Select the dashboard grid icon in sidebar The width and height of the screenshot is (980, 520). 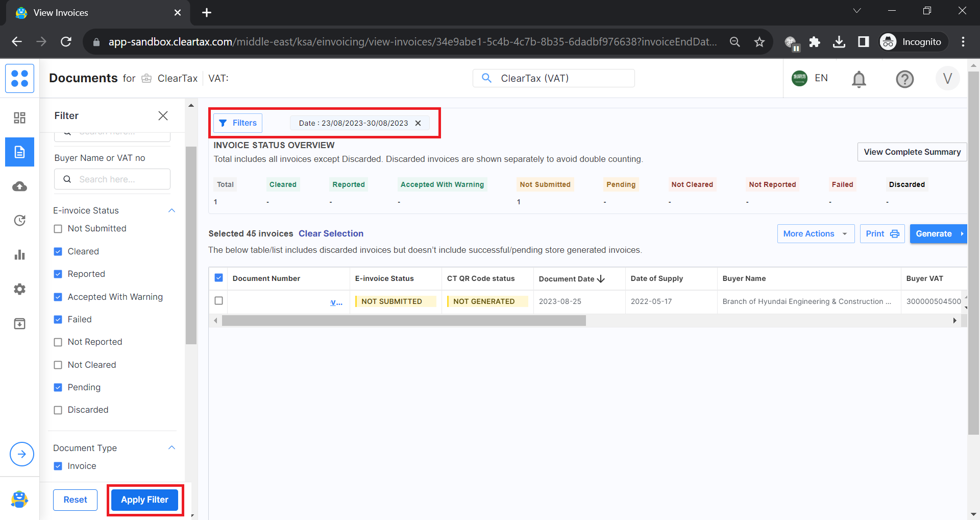[x=19, y=117]
